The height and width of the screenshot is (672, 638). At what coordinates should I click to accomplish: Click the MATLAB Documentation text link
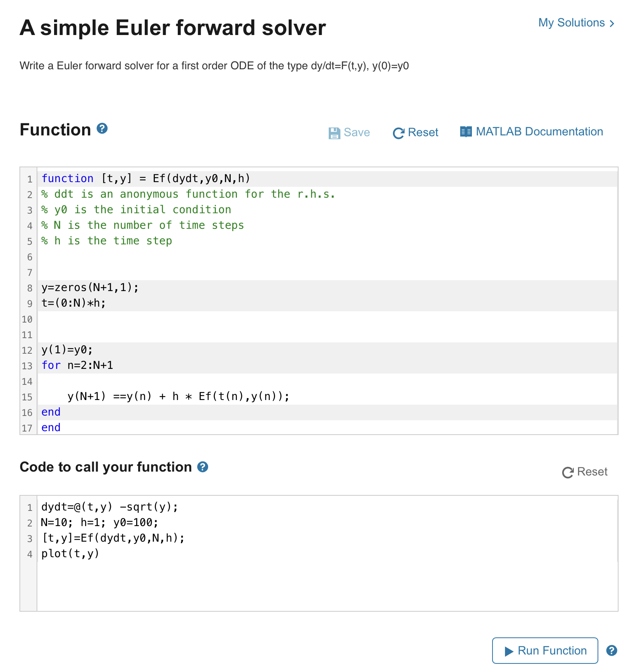539,132
